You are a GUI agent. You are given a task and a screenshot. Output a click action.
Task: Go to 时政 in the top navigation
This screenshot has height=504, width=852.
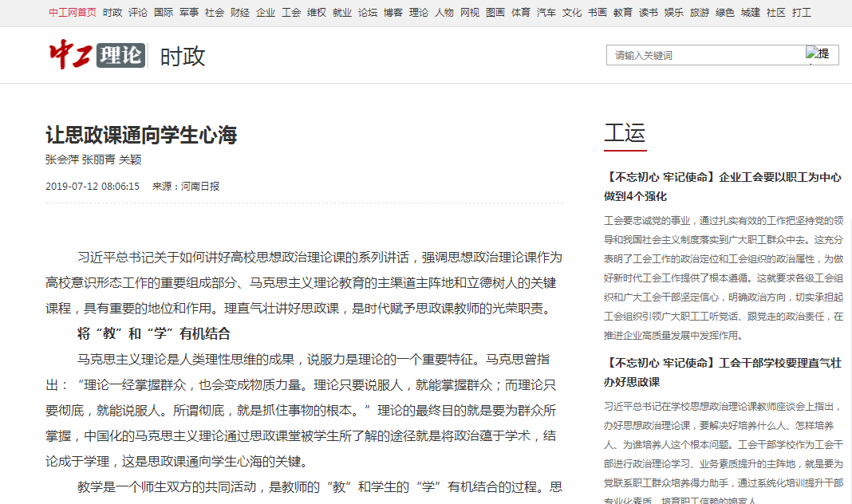pyautogui.click(x=112, y=13)
